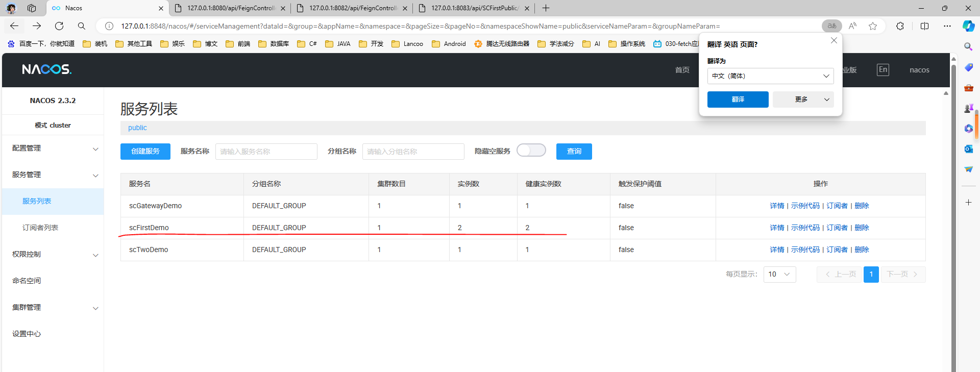The width and height of the screenshot is (980, 372).
Task: Open the Android bookmarks folder
Action: [449, 44]
